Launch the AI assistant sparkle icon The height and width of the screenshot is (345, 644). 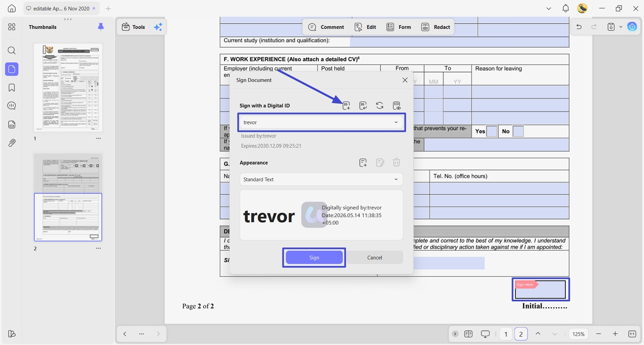click(x=158, y=27)
